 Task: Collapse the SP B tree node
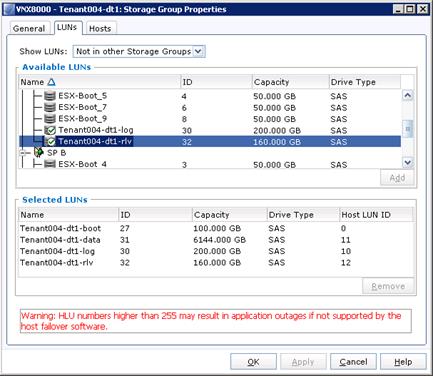pyautogui.click(x=23, y=153)
